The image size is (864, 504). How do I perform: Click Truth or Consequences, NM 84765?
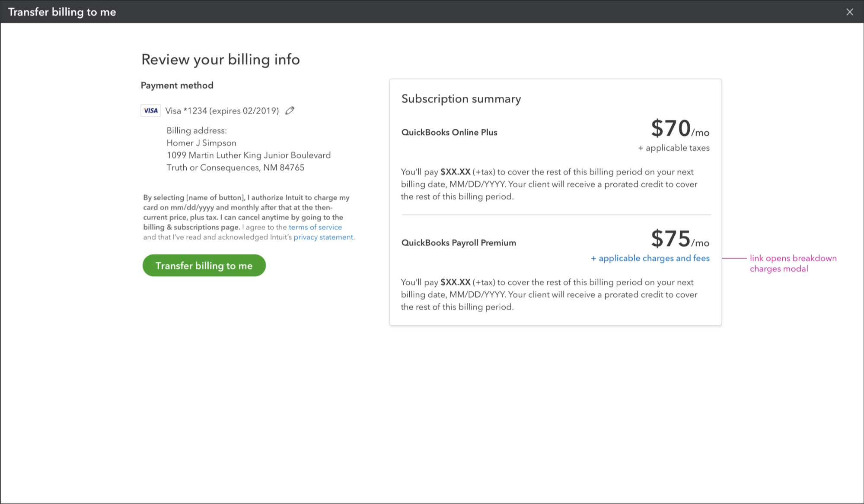coord(236,168)
